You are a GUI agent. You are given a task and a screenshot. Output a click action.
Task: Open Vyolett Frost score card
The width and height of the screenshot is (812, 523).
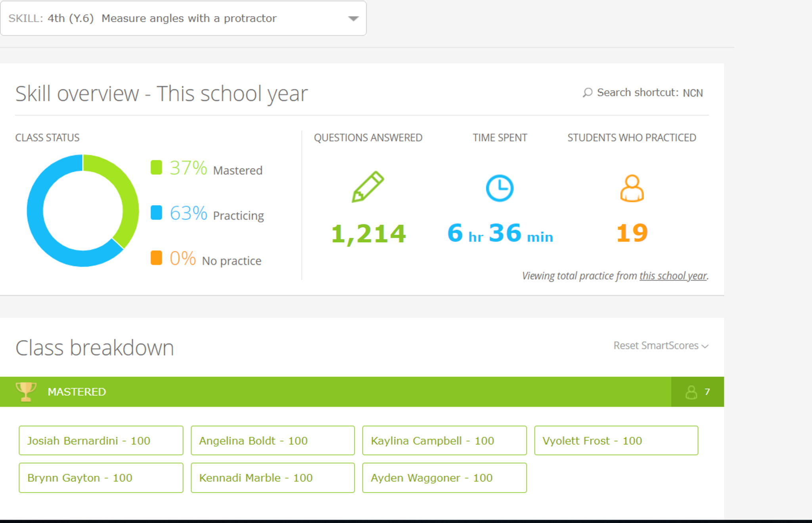[616, 441]
